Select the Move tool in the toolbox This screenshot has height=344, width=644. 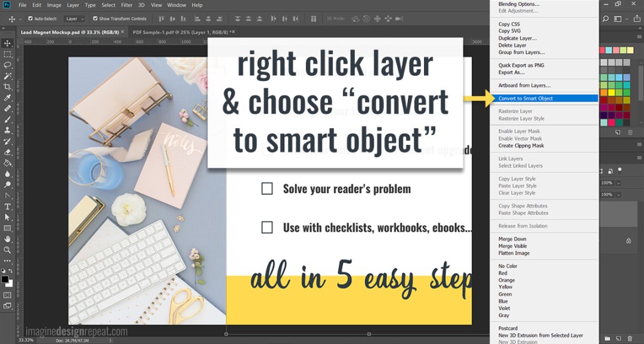click(x=7, y=44)
